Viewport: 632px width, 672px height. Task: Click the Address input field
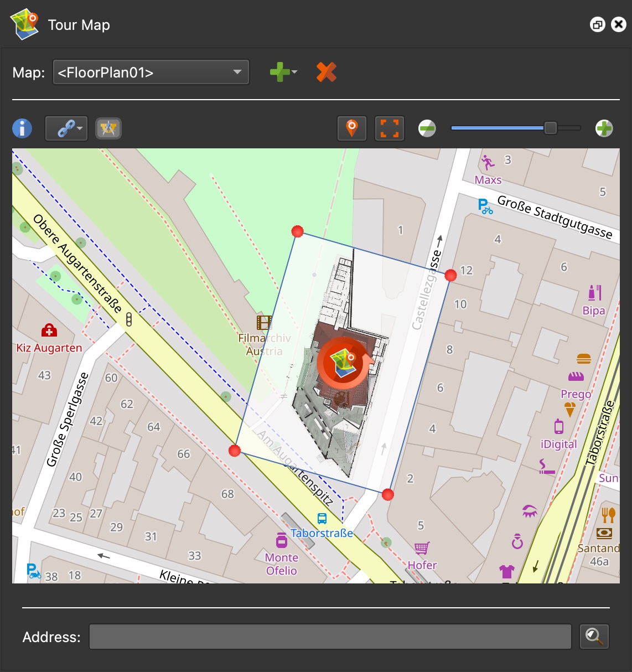click(x=330, y=637)
